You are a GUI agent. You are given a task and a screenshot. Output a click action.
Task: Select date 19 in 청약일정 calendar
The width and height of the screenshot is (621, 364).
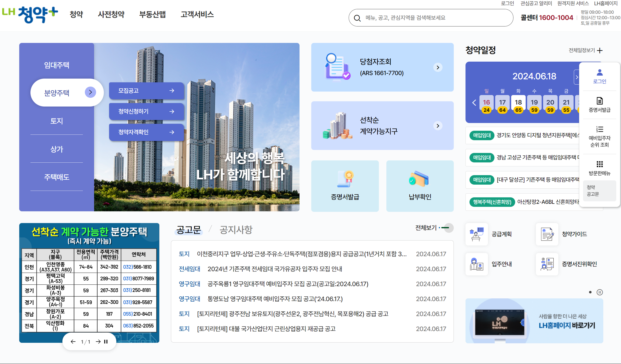pyautogui.click(x=534, y=102)
